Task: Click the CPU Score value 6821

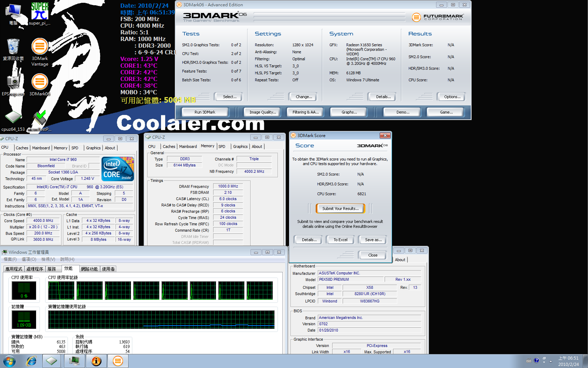Action: click(x=362, y=194)
